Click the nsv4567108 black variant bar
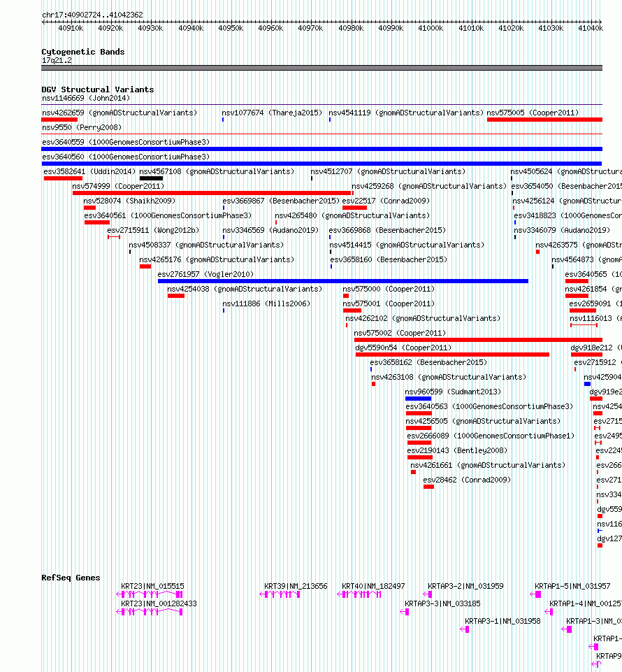This screenshot has height=672, width=622. [151, 178]
